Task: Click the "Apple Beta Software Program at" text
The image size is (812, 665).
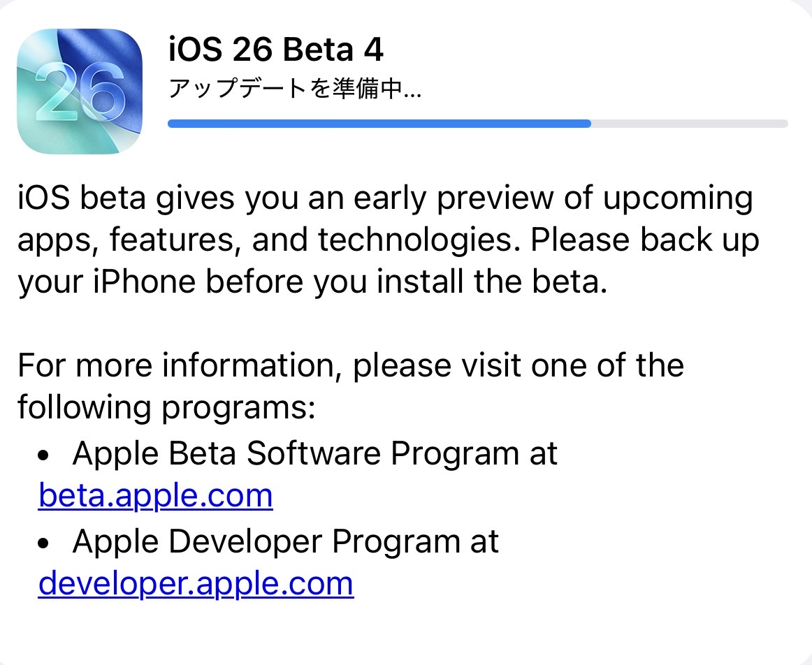Action: point(314,454)
